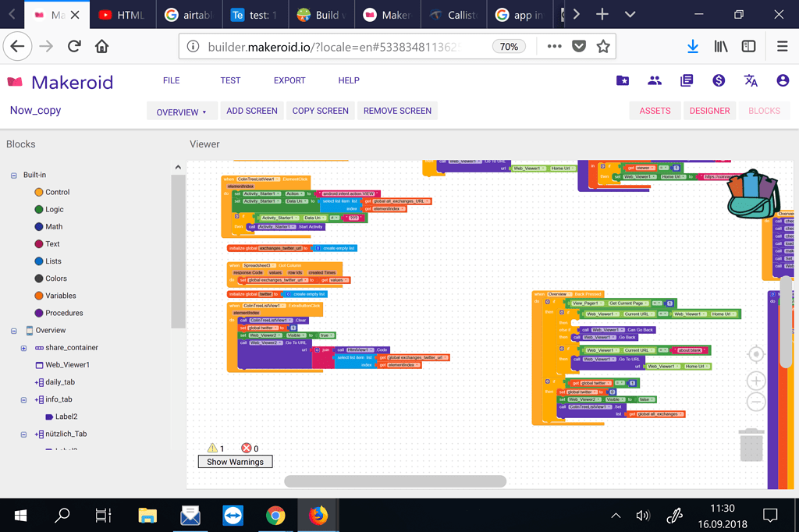Expand share_container in the component tree
This screenshot has height=532, width=799.
(24, 347)
